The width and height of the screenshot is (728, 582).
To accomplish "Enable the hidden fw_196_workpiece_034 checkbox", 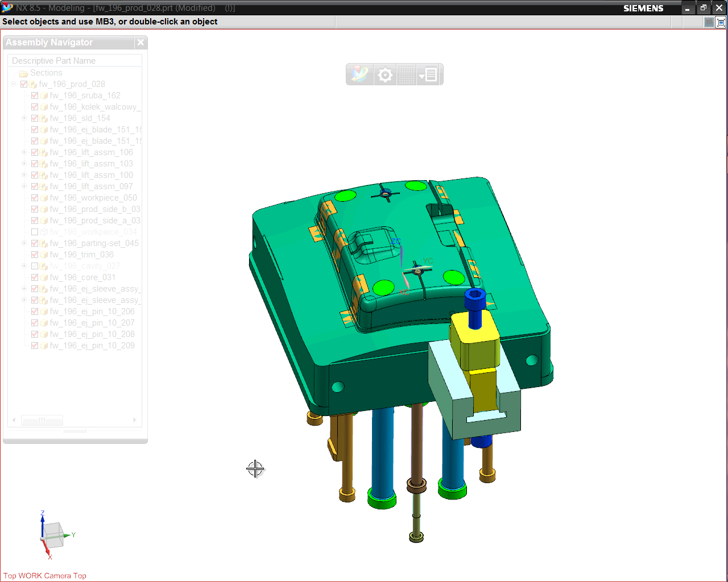I will [35, 232].
